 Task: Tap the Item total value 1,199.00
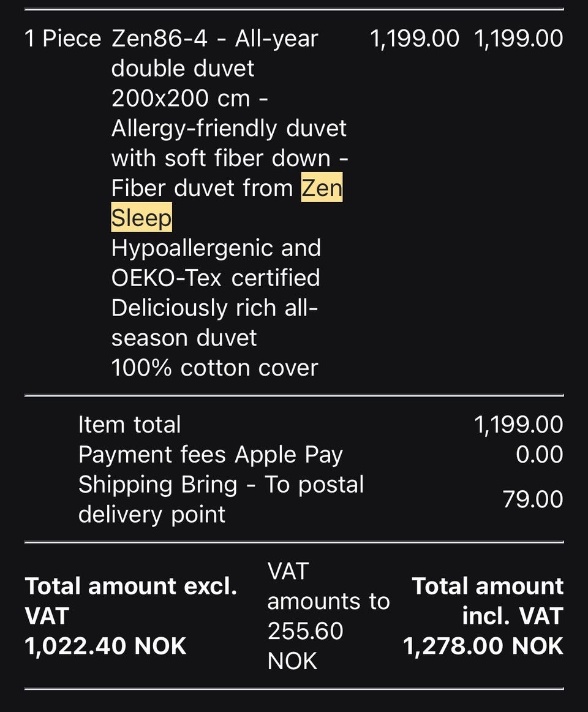click(519, 425)
